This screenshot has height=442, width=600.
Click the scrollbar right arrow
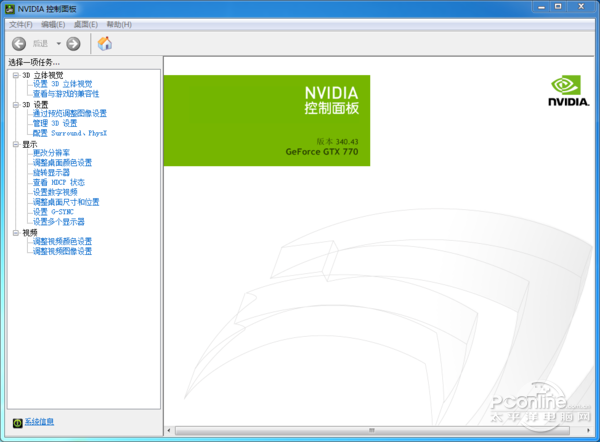pyautogui.click(x=588, y=431)
